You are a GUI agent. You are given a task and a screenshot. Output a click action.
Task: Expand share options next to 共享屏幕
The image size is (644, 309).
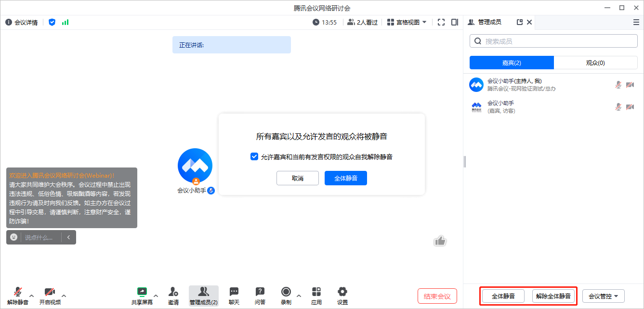[156, 296]
